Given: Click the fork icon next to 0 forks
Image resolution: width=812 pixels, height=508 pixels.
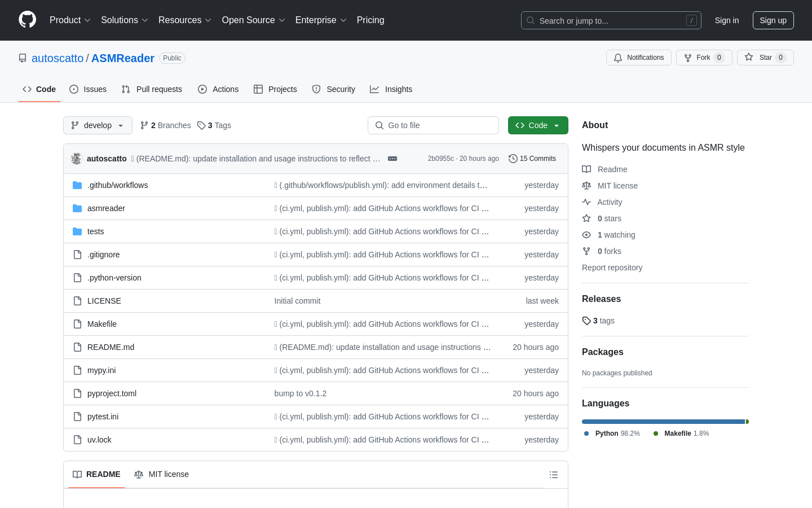Looking at the screenshot, I should point(586,251).
